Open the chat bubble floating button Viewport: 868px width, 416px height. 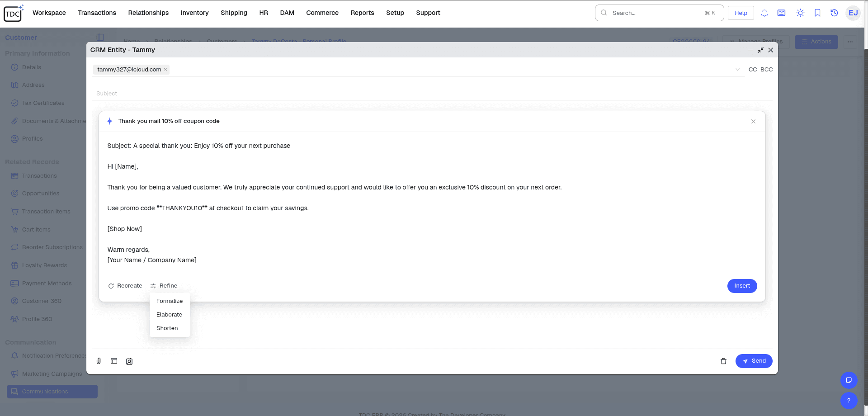[x=849, y=380]
